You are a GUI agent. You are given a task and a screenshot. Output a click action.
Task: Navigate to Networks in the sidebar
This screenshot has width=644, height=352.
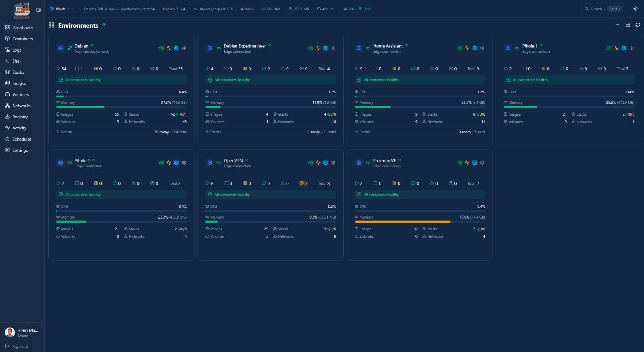[21, 106]
